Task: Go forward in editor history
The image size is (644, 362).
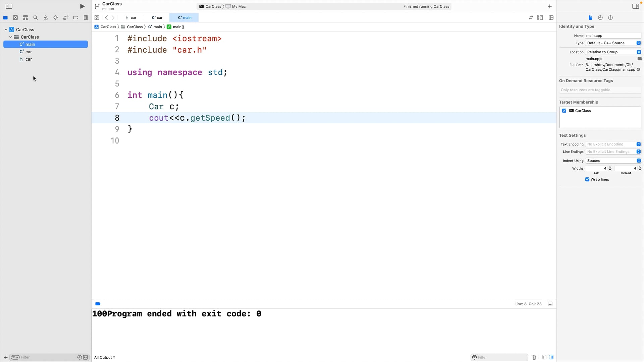Action: tap(113, 18)
